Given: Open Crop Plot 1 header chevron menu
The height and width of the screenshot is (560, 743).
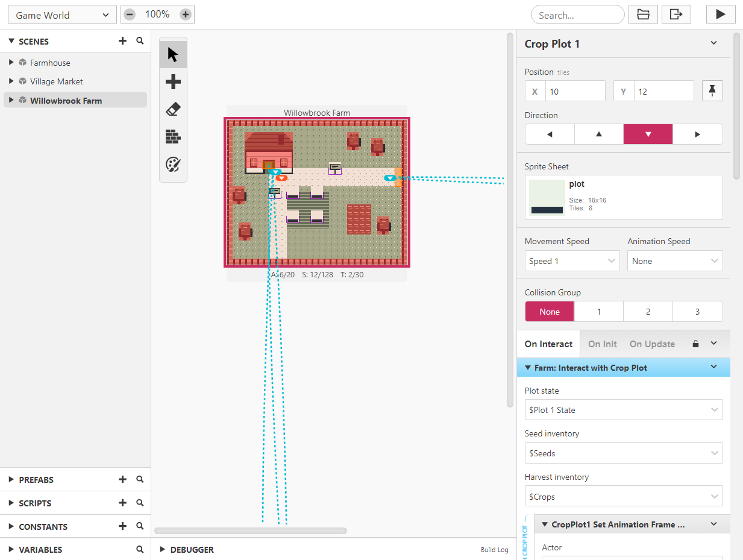Looking at the screenshot, I should point(713,43).
